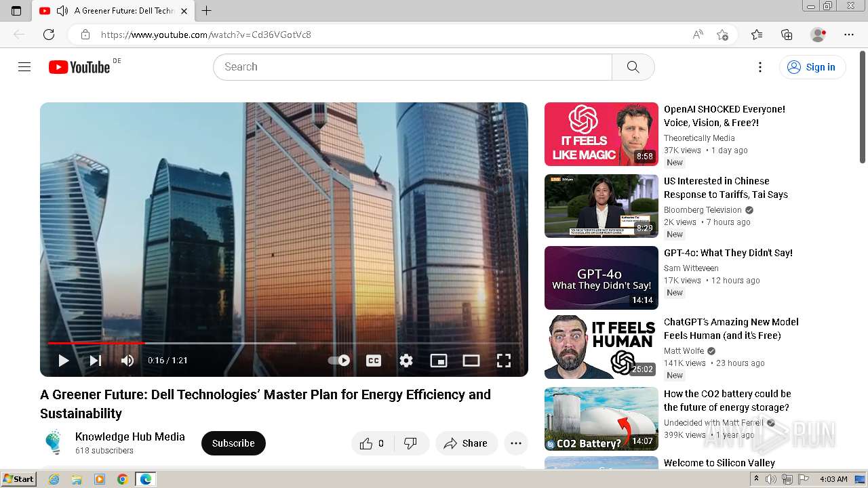Open Chrome from taskbar
The width and height of the screenshot is (868, 488).
tap(122, 479)
